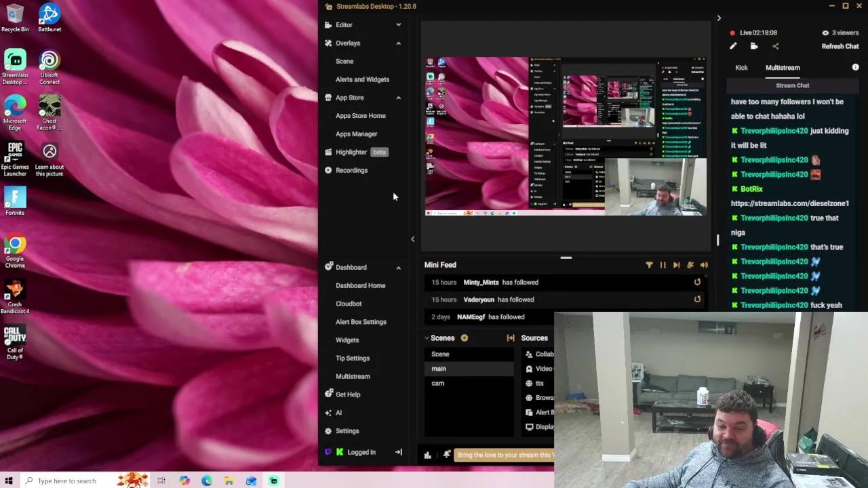Screen dimensions: 868x488
Task: Click the stream preview thumbnail
Action: pos(566,136)
